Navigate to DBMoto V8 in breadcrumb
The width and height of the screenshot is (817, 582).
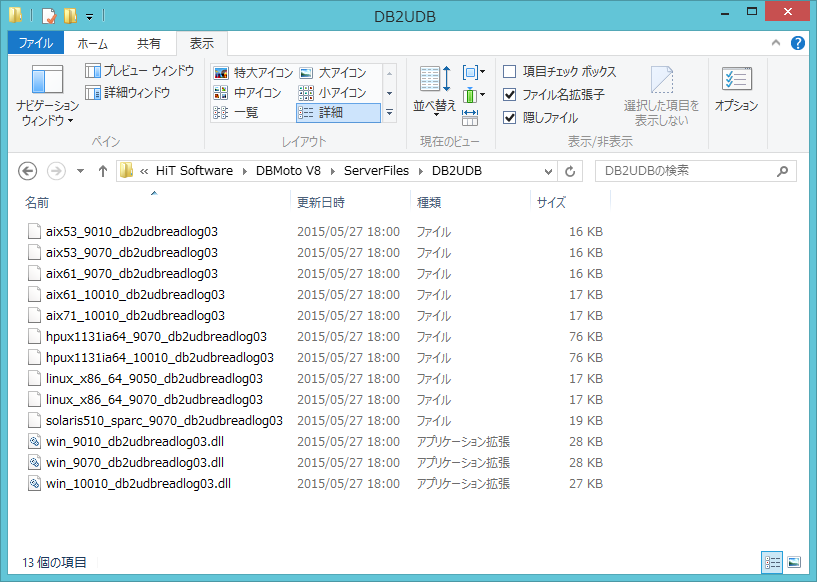coord(288,171)
